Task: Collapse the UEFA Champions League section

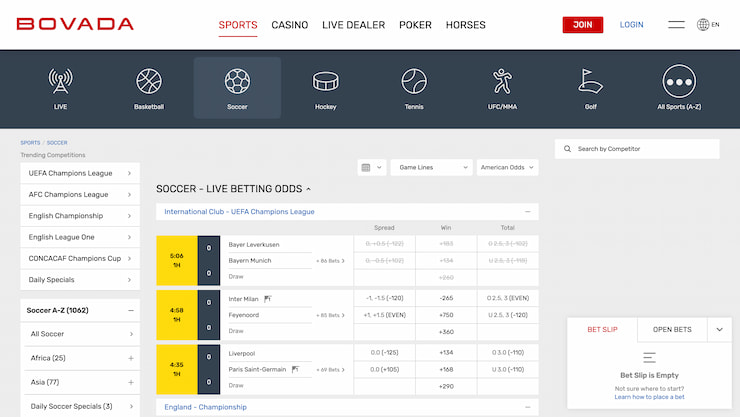Action: [528, 212]
